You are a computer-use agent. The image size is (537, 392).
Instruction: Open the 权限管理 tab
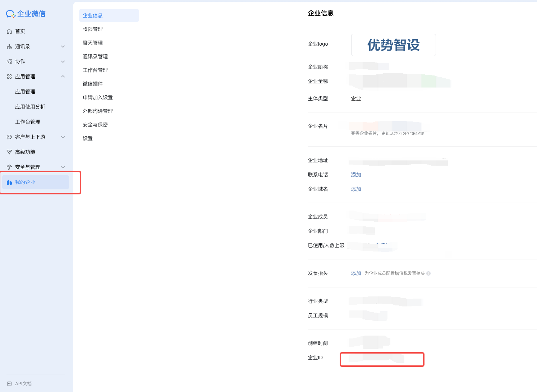pos(93,29)
